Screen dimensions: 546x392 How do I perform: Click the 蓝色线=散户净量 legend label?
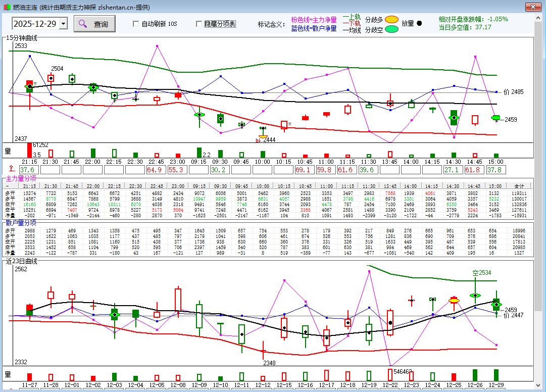tap(314, 29)
